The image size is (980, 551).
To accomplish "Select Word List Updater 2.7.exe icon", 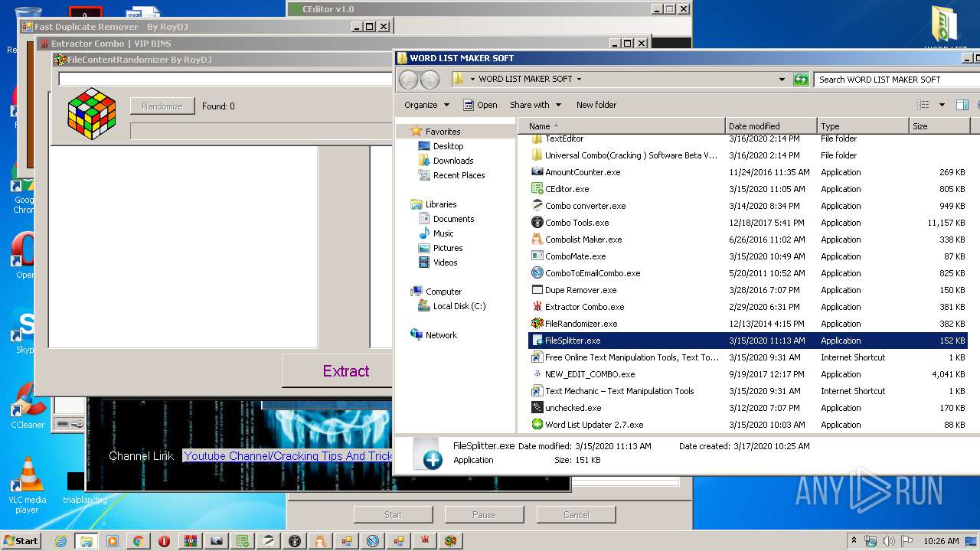I will coord(537,425).
